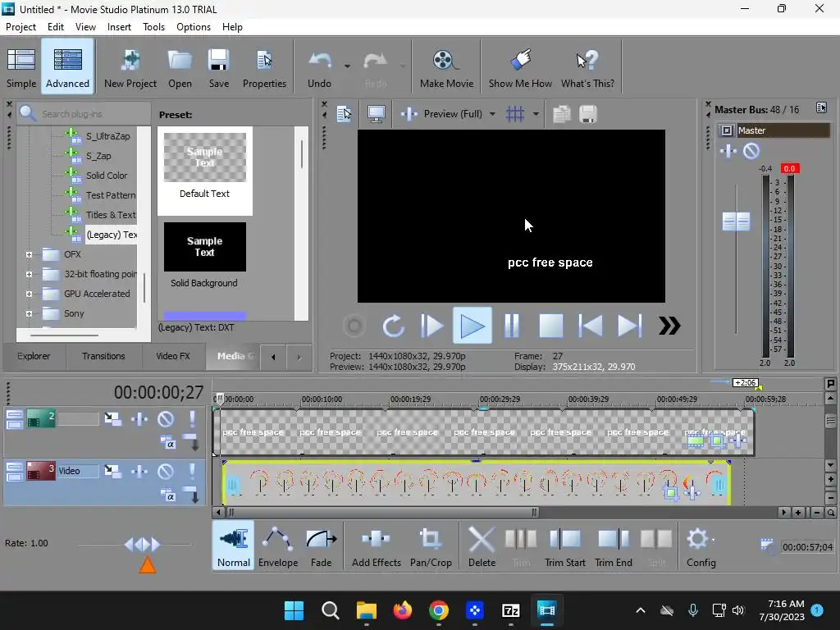Stop playback
The width and height of the screenshot is (840, 630).
[x=550, y=326]
